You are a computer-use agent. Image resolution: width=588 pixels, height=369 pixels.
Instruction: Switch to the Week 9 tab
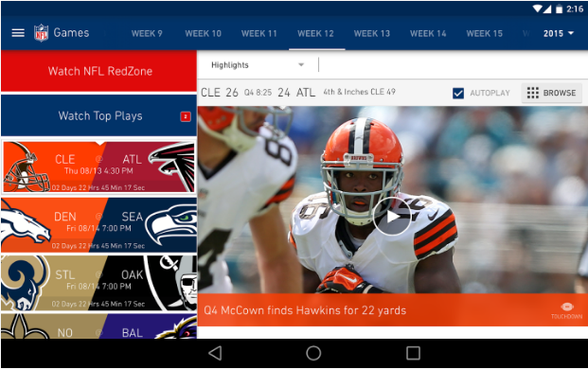[147, 34]
